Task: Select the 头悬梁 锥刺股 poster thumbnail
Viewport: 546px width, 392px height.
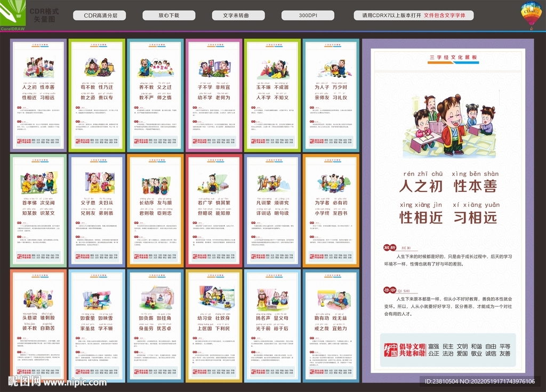Action: point(38,324)
